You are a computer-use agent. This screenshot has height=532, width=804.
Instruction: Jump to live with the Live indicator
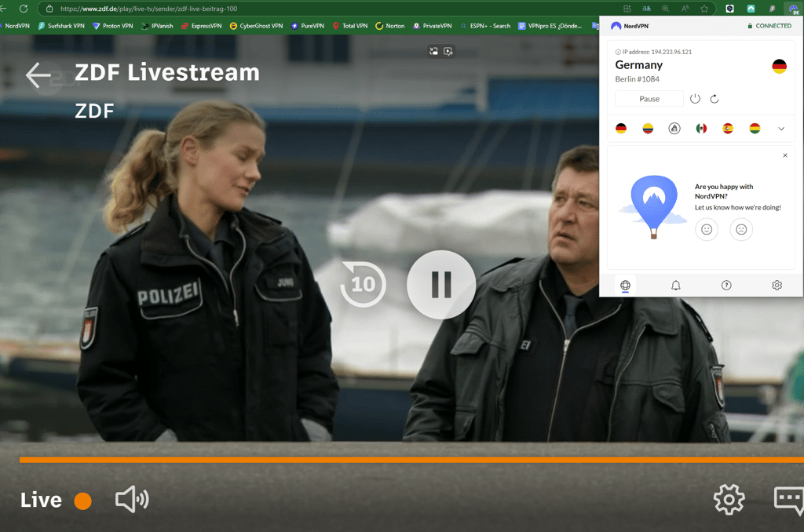tap(56, 501)
